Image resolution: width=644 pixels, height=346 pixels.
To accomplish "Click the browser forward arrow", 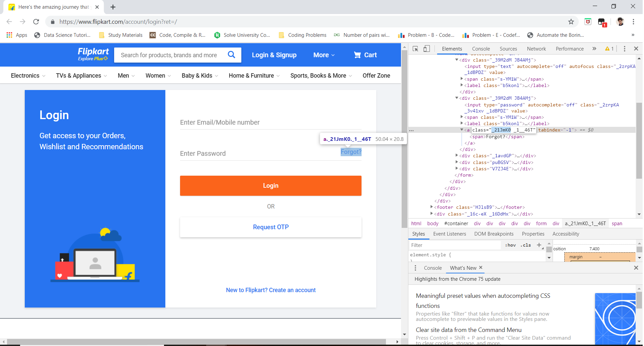I will coord(22,22).
